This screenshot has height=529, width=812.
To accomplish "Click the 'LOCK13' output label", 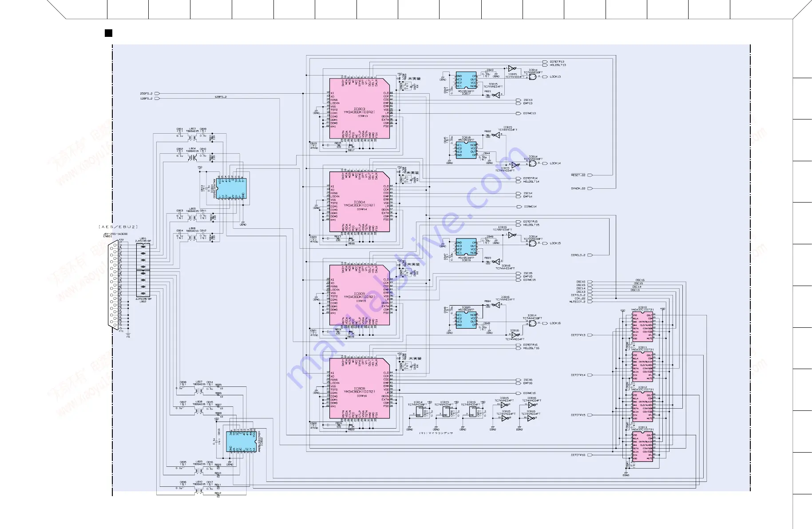I will pos(555,77).
